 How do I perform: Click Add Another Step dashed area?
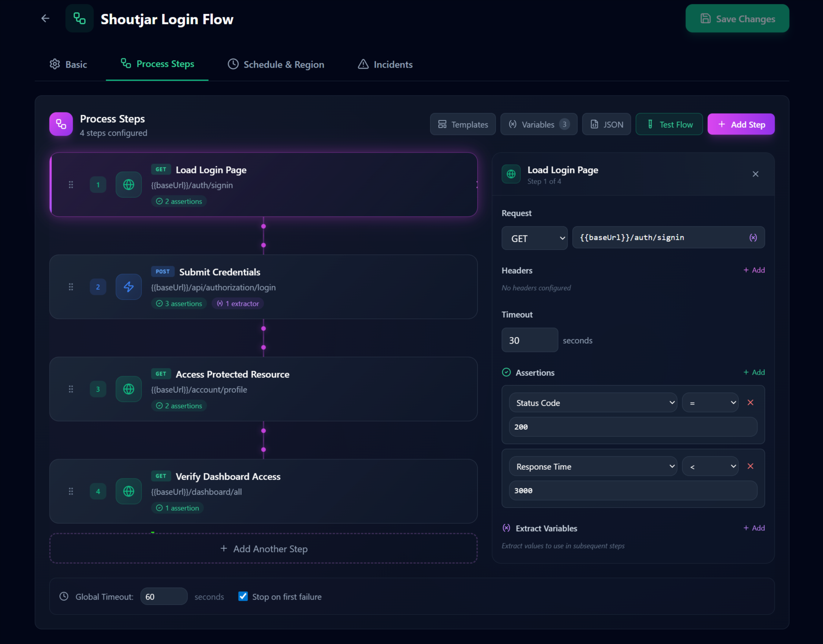coord(263,548)
